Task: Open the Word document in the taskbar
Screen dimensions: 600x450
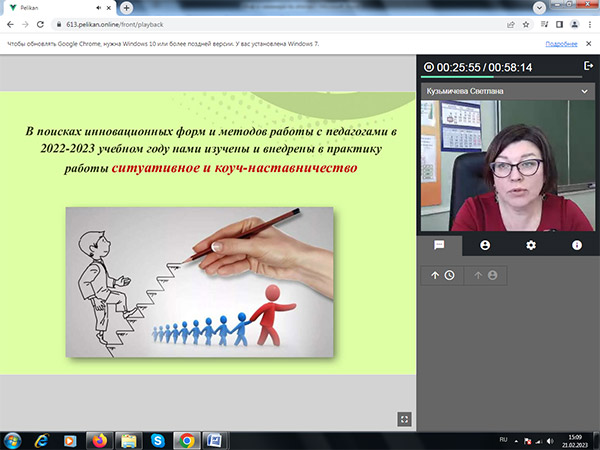Action: (x=215, y=441)
